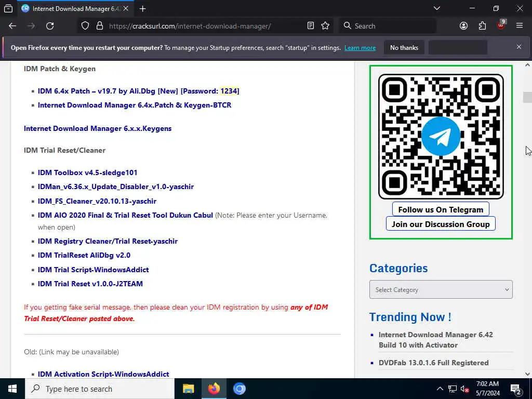
Task: Open Patch & Keygen-BTCR link
Action: click(135, 105)
